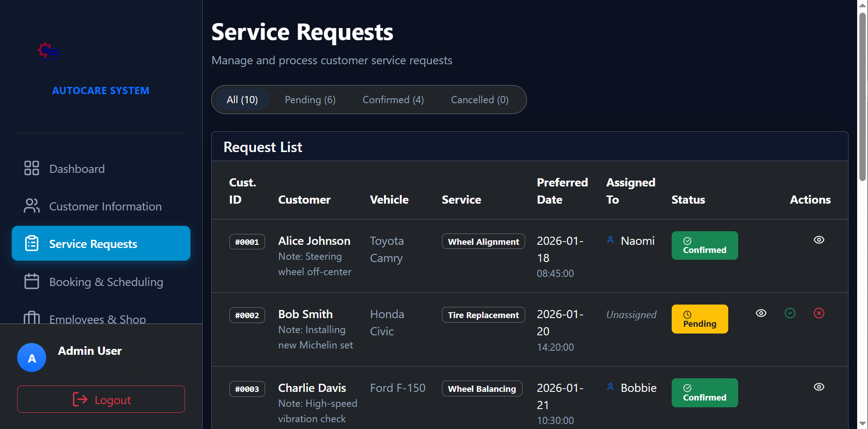Click the Admin User name label
This screenshot has width=868, height=429.
90,351
